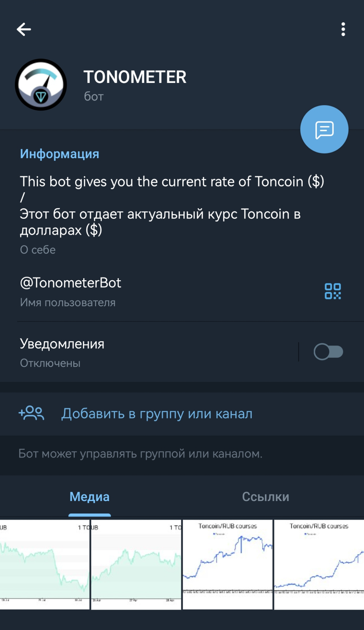The image size is (364, 630).
Task: Tap the add group members icon
Action: [31, 413]
